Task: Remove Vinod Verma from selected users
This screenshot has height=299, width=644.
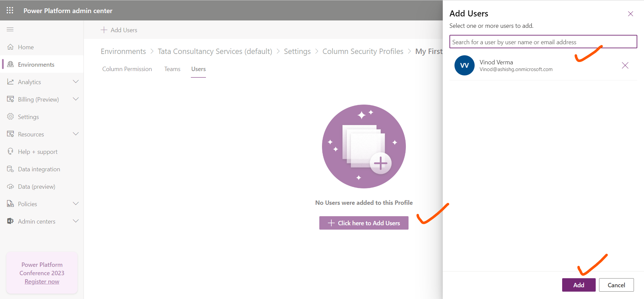Action: [625, 65]
